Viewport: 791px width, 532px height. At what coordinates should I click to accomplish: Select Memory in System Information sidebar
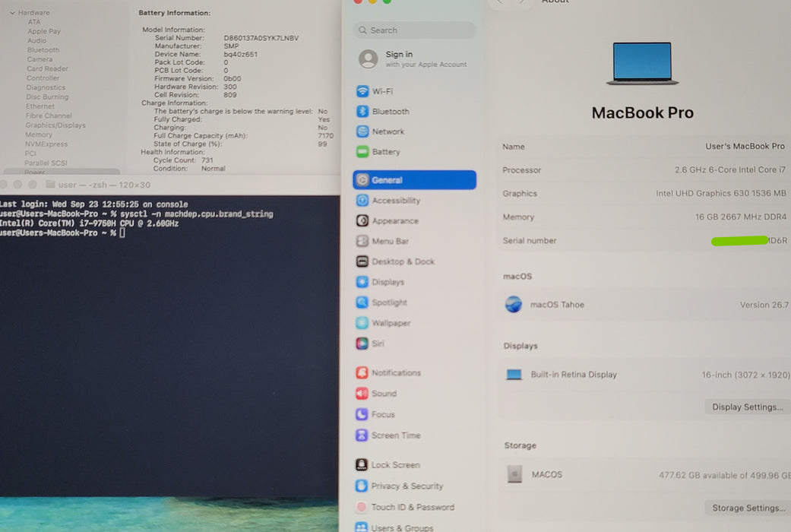[x=39, y=135]
